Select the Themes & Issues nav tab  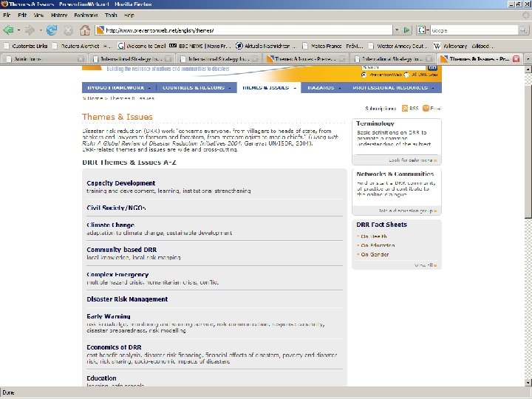tap(269, 87)
